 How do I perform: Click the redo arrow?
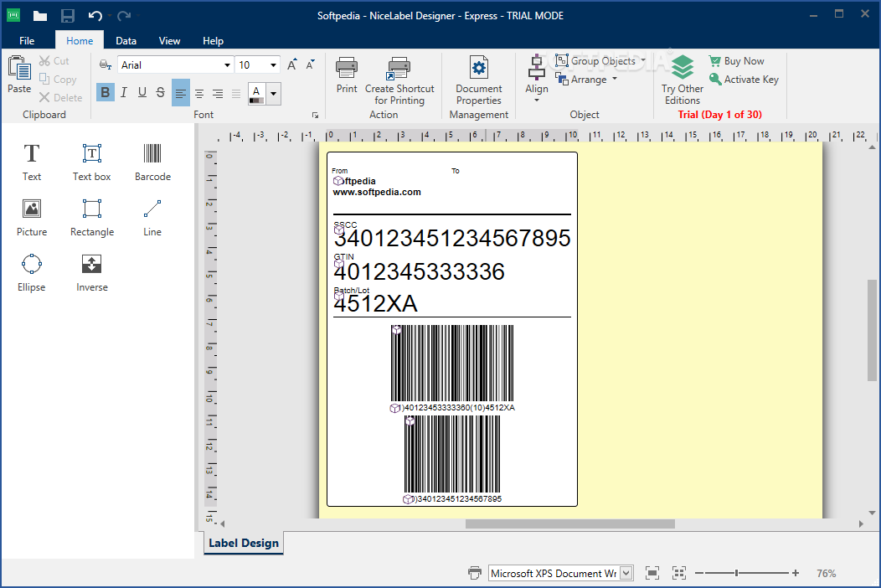pyautogui.click(x=124, y=16)
